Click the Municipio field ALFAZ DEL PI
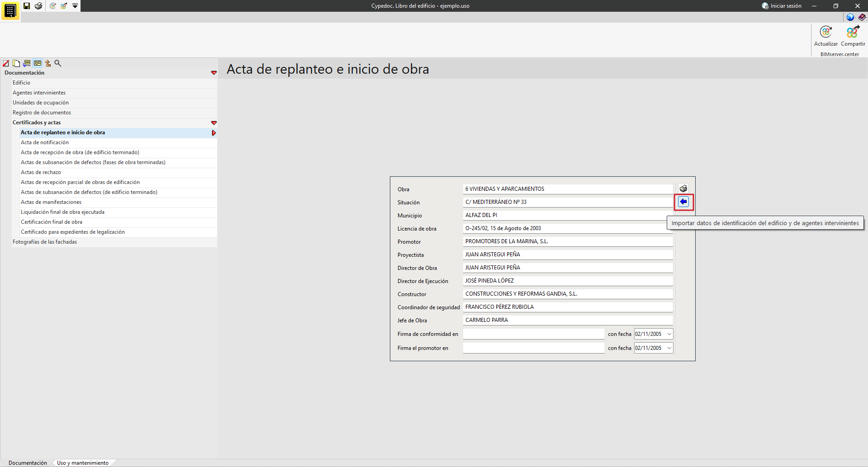Image resolution: width=868 pixels, height=467 pixels. [x=568, y=215]
